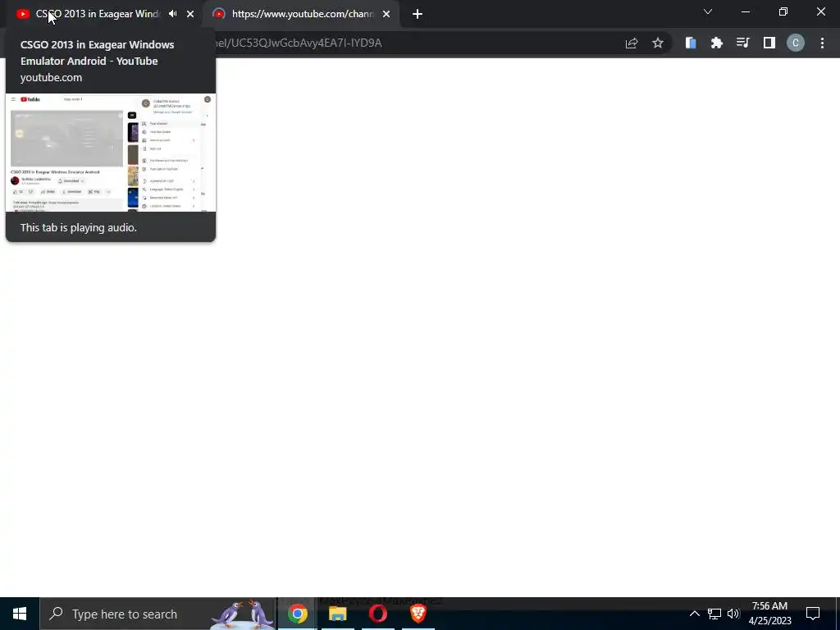Open the notification center icon
This screenshot has height=630, width=840.
point(813,614)
